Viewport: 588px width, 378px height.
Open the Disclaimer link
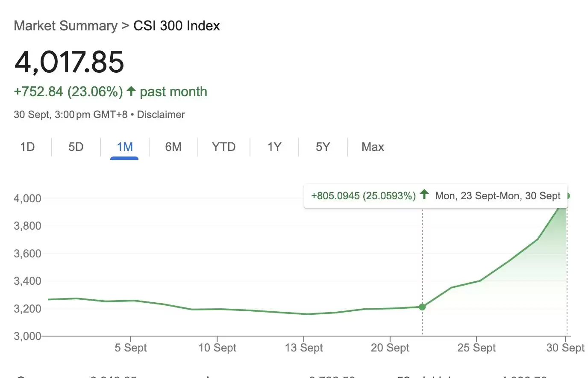click(x=161, y=114)
